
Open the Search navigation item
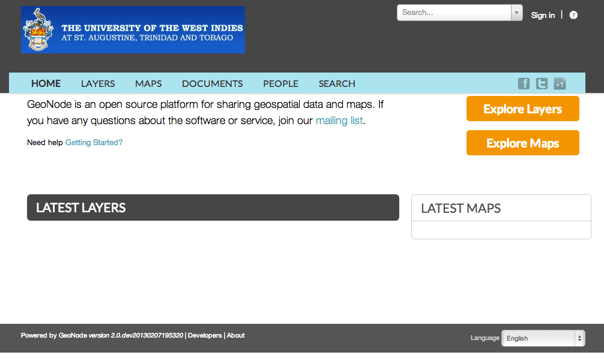[x=337, y=83]
